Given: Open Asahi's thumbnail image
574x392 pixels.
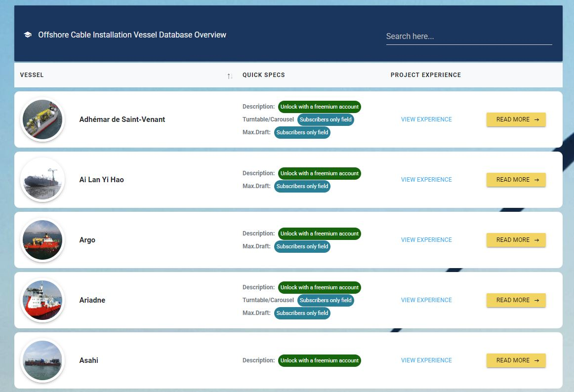Looking at the screenshot, I should [42, 360].
